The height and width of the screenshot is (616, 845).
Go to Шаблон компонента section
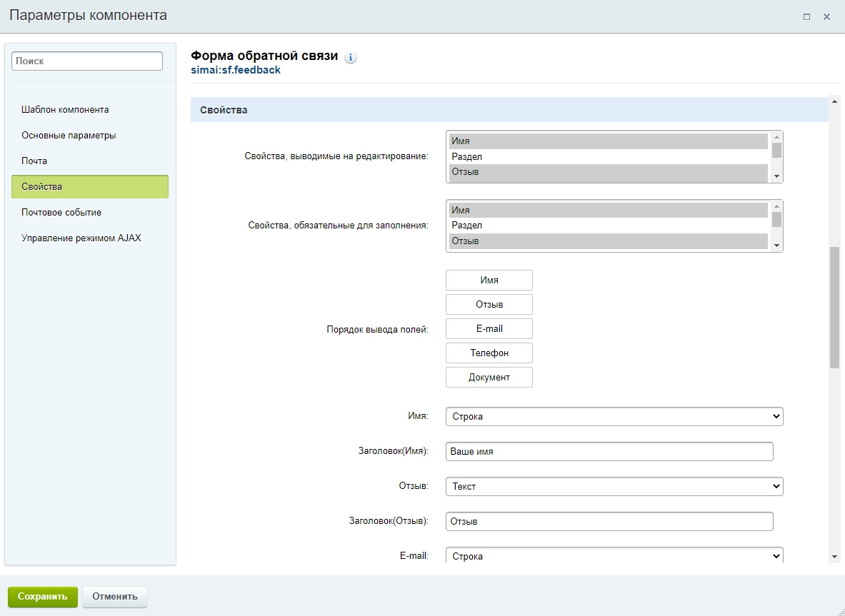coord(65,110)
